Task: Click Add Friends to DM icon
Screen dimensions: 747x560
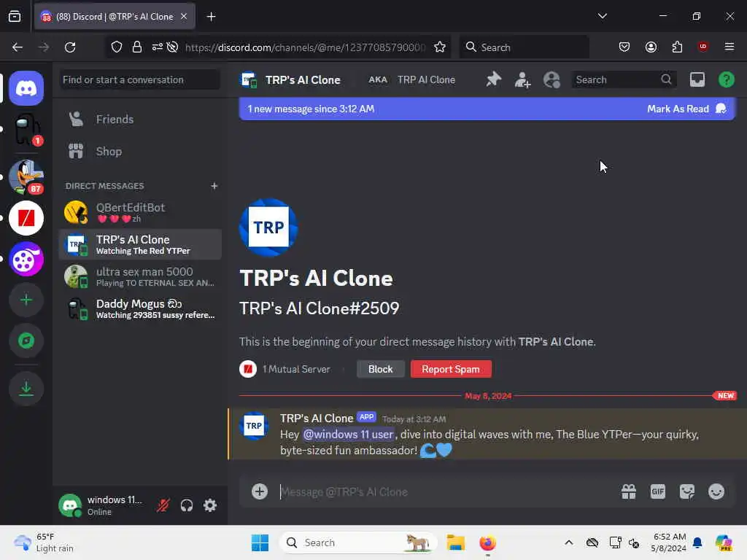Action: point(522,79)
